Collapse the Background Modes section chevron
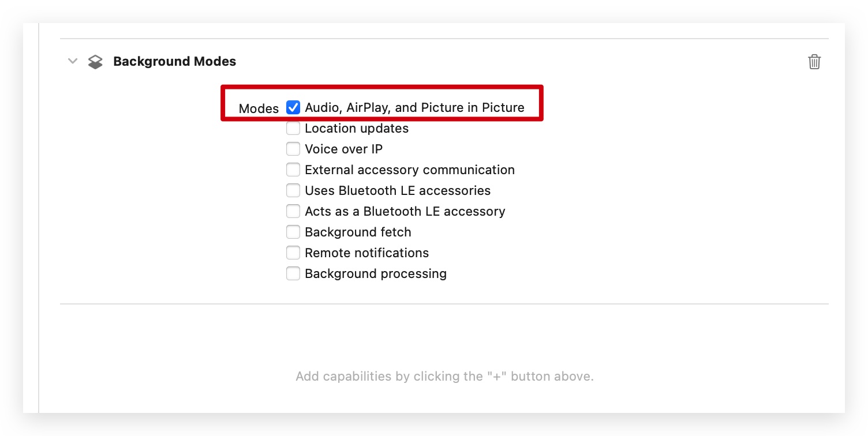Viewport: 868px width, 436px height. click(73, 61)
